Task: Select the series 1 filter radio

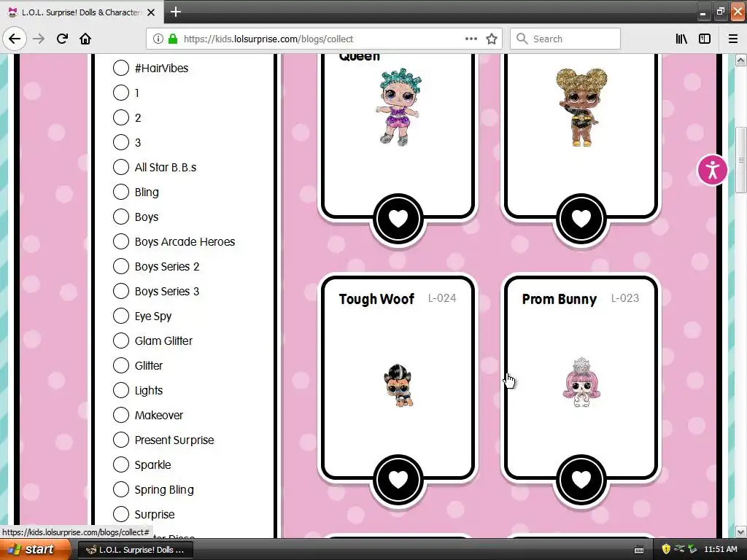Action: (121, 93)
